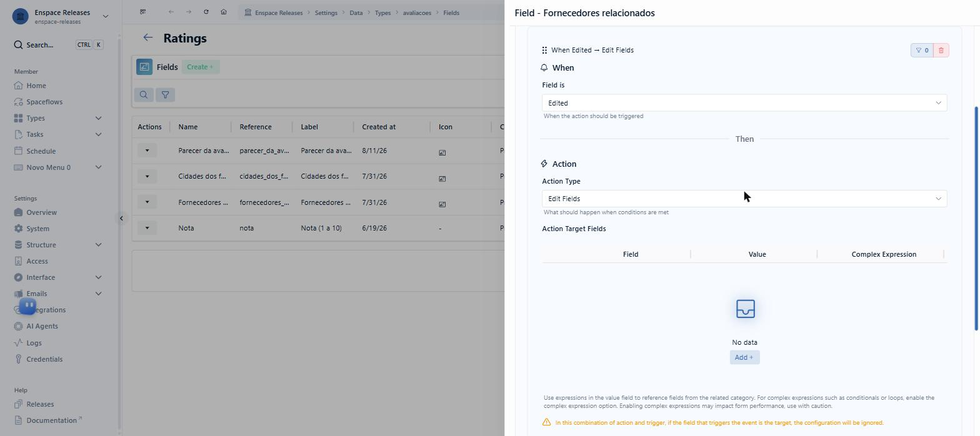Click the AI Agents icon

click(18, 326)
